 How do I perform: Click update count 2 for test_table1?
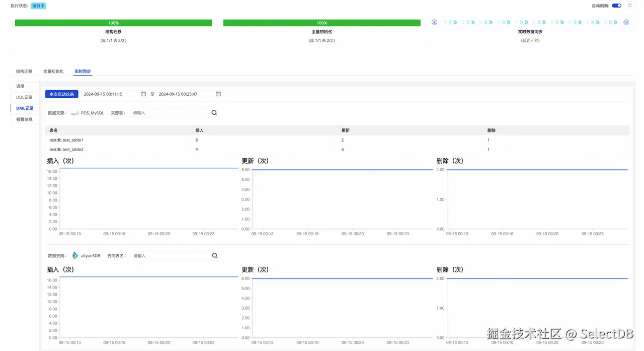coord(343,140)
